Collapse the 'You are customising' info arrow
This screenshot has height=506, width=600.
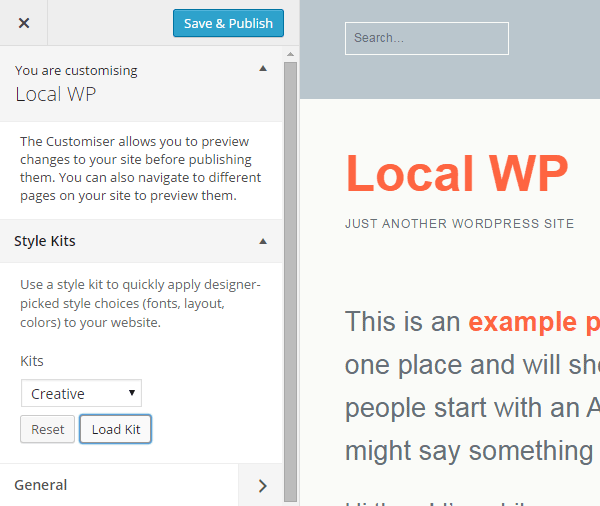click(x=262, y=69)
